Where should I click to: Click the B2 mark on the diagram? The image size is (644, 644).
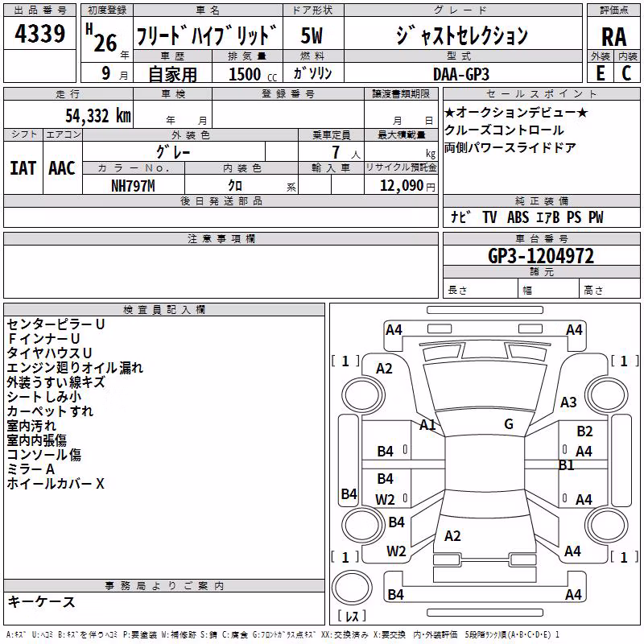pyautogui.click(x=584, y=431)
